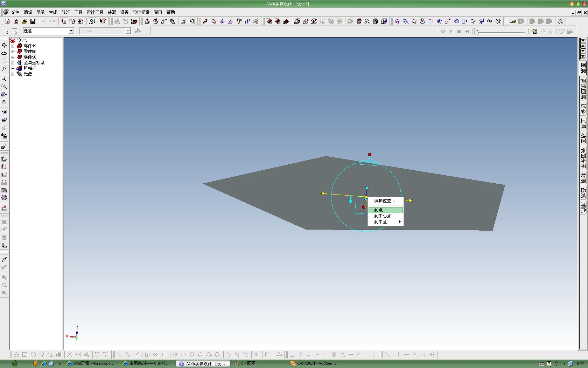
Task: Choose the pan camera tool
Action: click(4, 46)
